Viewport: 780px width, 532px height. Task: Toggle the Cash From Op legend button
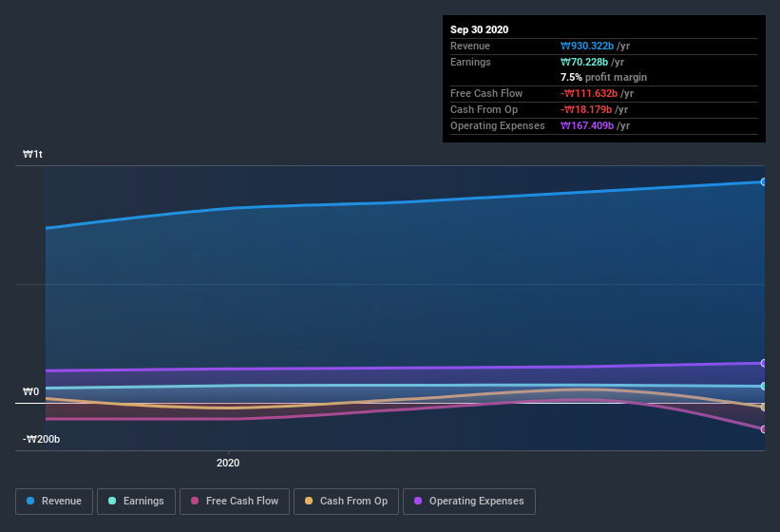tap(346, 502)
